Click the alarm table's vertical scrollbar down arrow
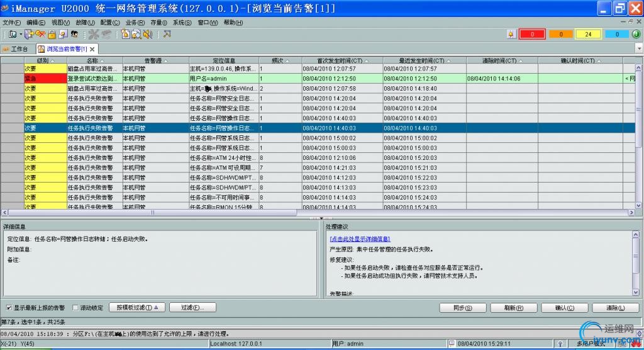 tap(639, 206)
